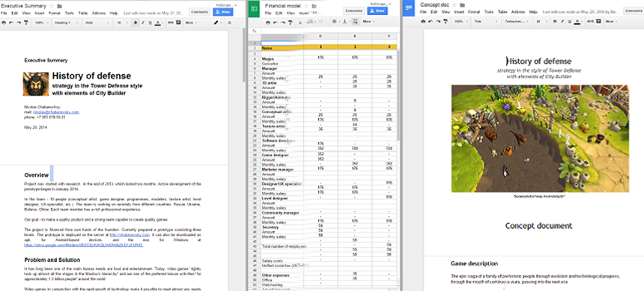644x291 pixels.
Task: Star the Financial model spreadsheet
Action: click(306, 6)
